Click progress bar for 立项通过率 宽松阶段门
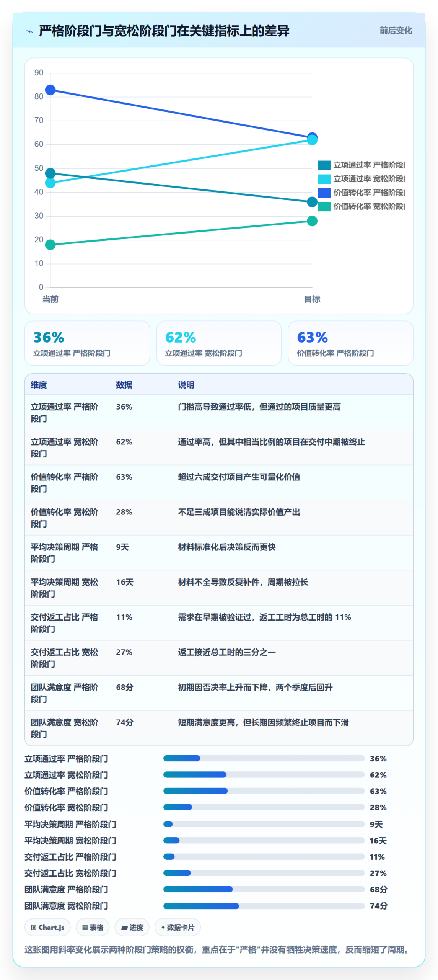 tap(264, 775)
